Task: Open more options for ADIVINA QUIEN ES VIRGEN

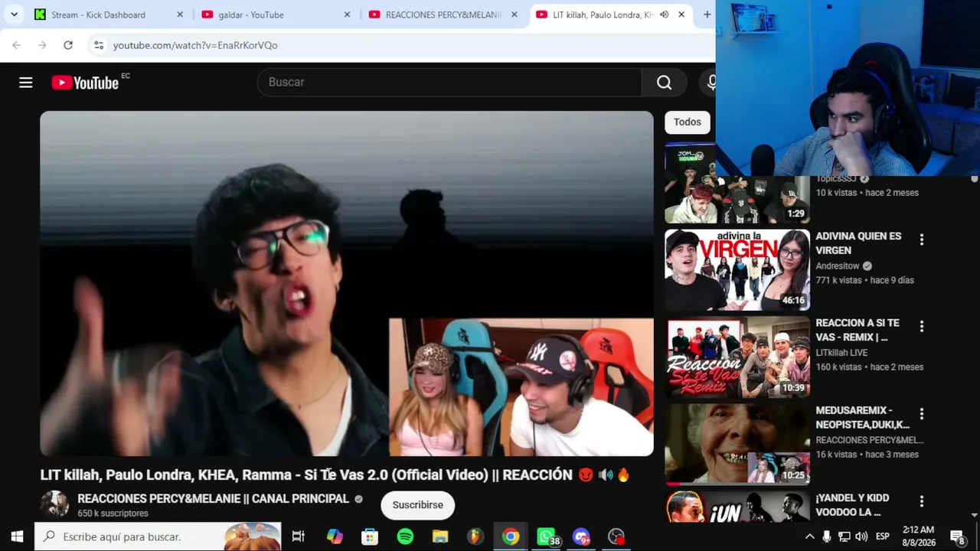Action: (x=922, y=240)
